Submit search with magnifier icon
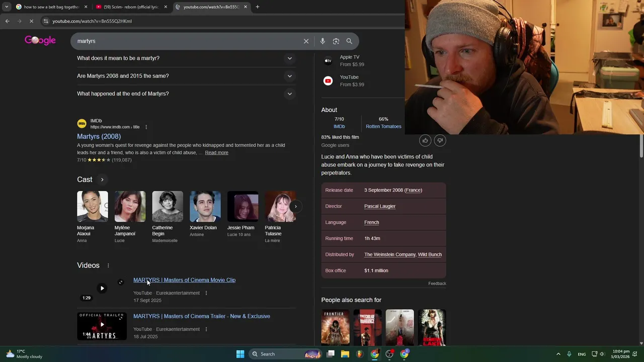Screen dimensions: 644x362 pyautogui.click(x=349, y=41)
